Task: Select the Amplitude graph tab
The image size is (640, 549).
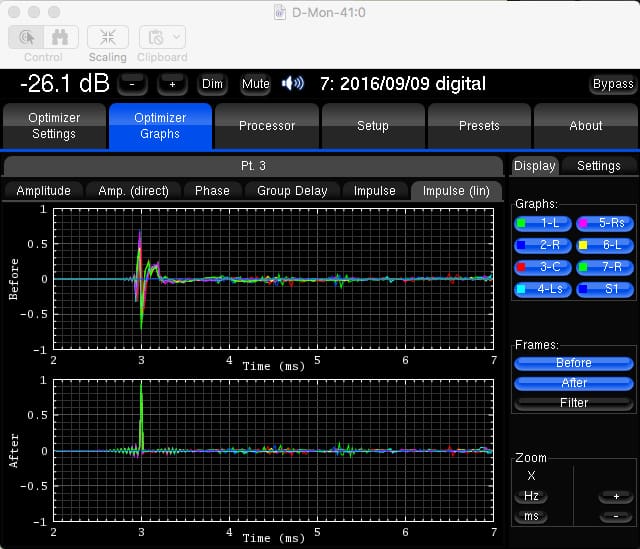Action: coord(44,191)
